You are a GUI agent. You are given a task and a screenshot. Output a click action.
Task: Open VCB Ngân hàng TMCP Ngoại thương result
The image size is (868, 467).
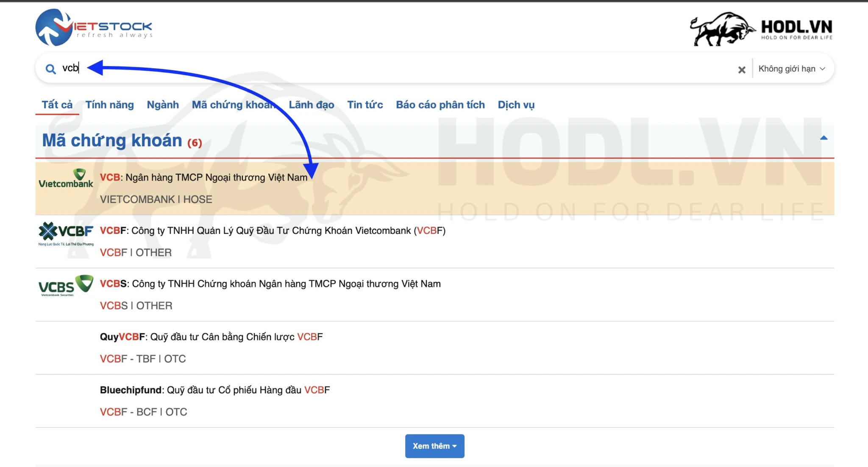[203, 178]
